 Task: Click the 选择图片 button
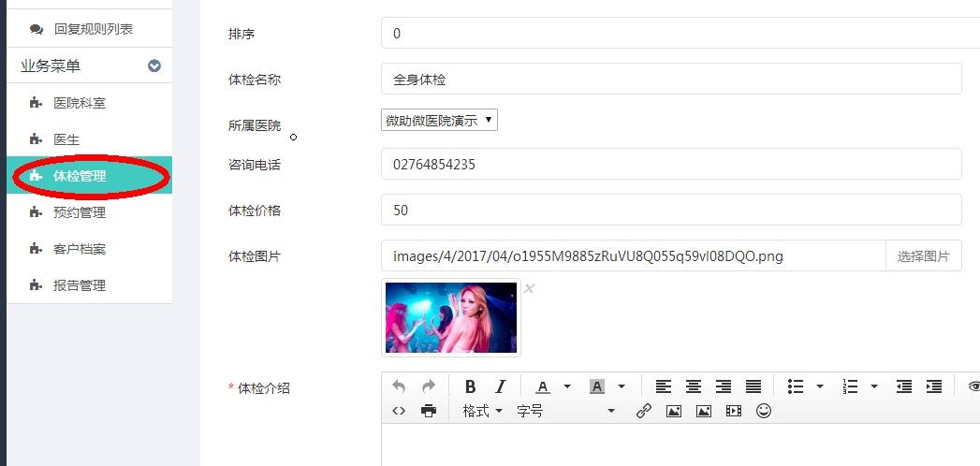click(x=923, y=256)
